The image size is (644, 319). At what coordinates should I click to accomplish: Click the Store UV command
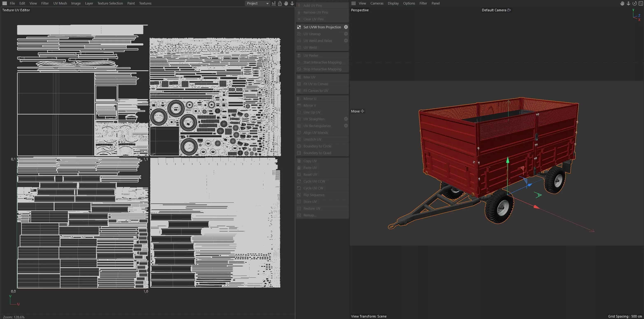click(x=323, y=202)
